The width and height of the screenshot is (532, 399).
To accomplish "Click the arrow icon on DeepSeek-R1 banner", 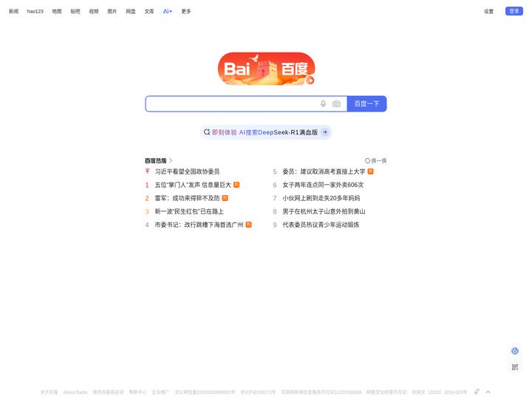I will click(324, 132).
